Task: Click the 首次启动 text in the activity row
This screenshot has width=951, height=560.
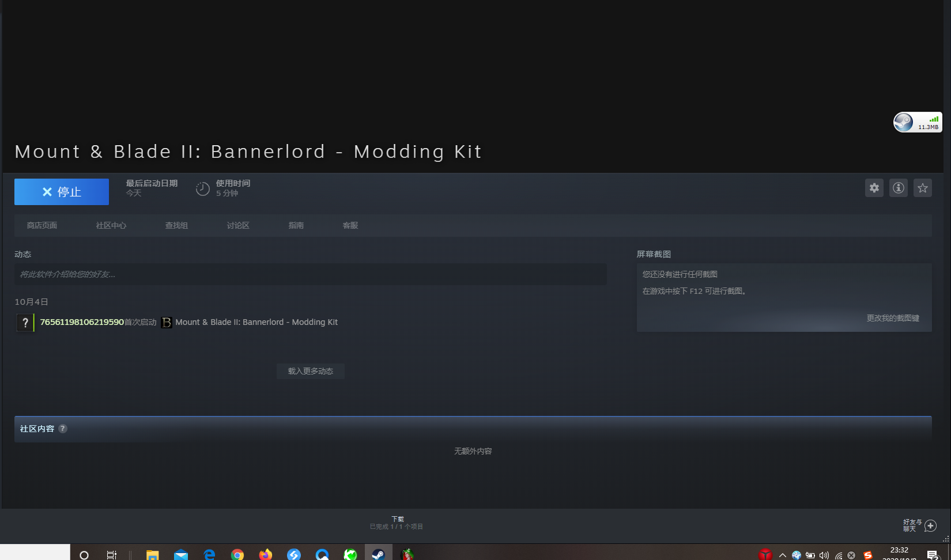Action: 141,322
